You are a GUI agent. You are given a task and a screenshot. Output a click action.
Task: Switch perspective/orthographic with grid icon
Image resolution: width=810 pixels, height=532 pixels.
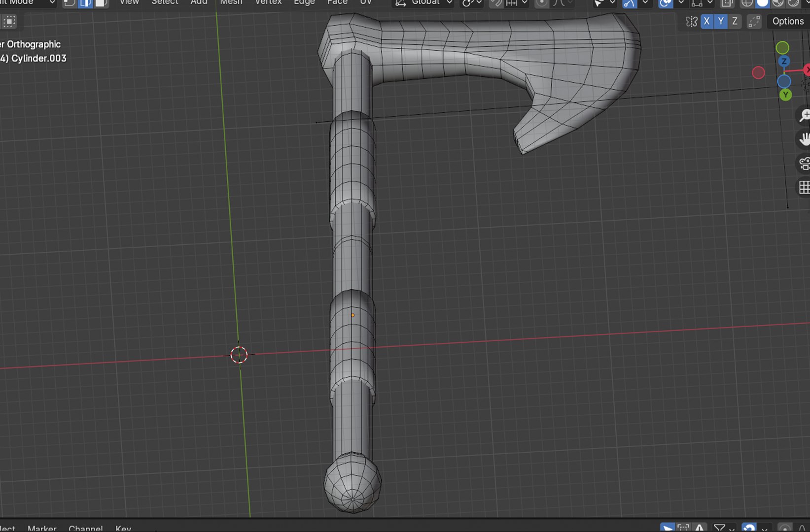coord(804,187)
